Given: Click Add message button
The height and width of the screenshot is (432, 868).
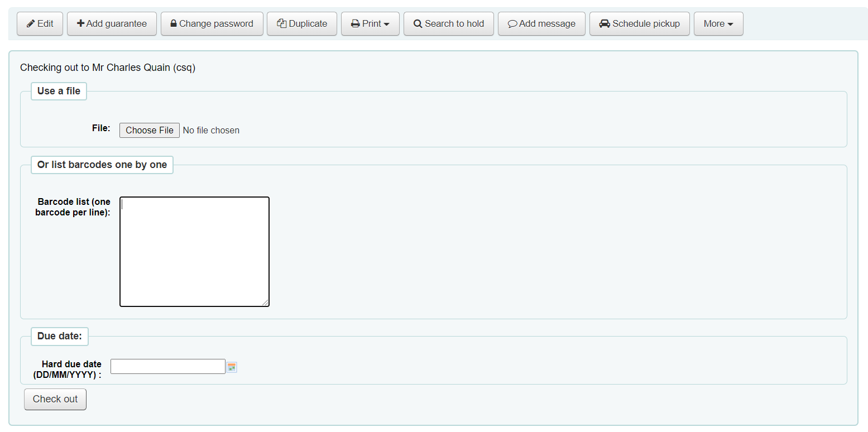Looking at the screenshot, I should (x=541, y=23).
